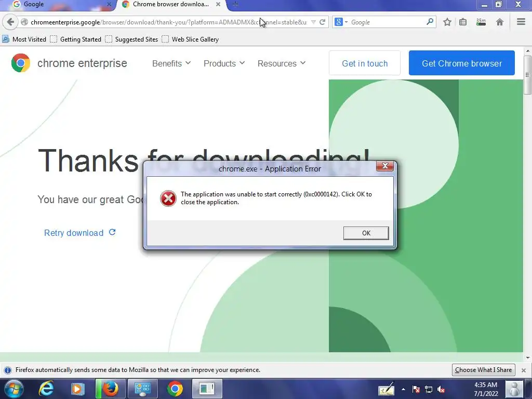
Task: Click the muted volume tray icon
Action: click(x=441, y=390)
